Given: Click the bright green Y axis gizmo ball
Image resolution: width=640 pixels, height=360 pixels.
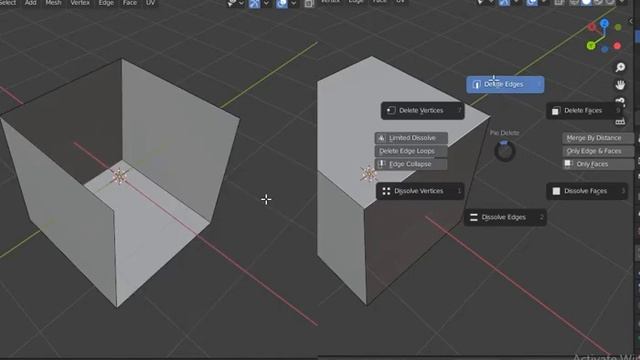Looking at the screenshot, I should (591, 46).
